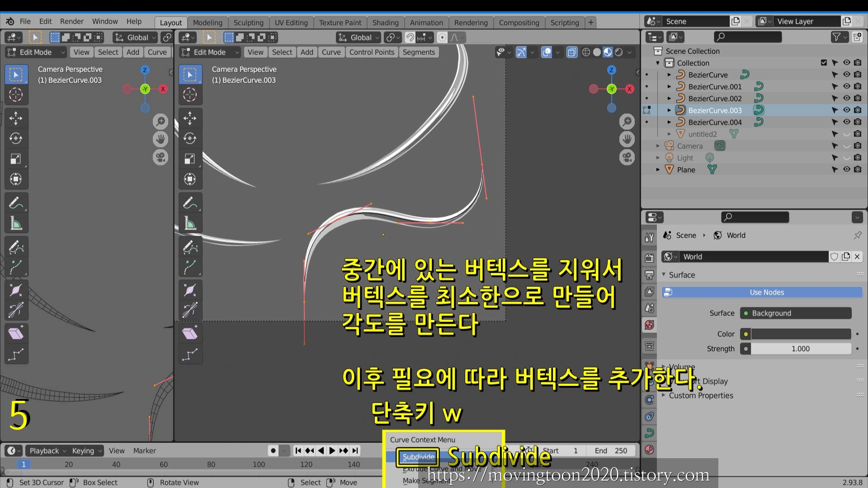Open Output properties tab icon
This screenshot has width=868, height=488.
click(649, 275)
